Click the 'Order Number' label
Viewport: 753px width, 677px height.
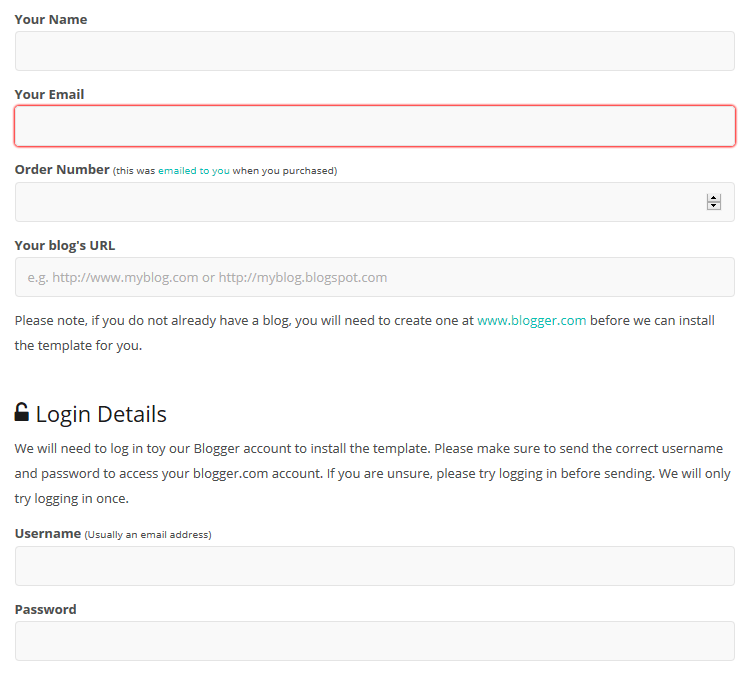62,169
